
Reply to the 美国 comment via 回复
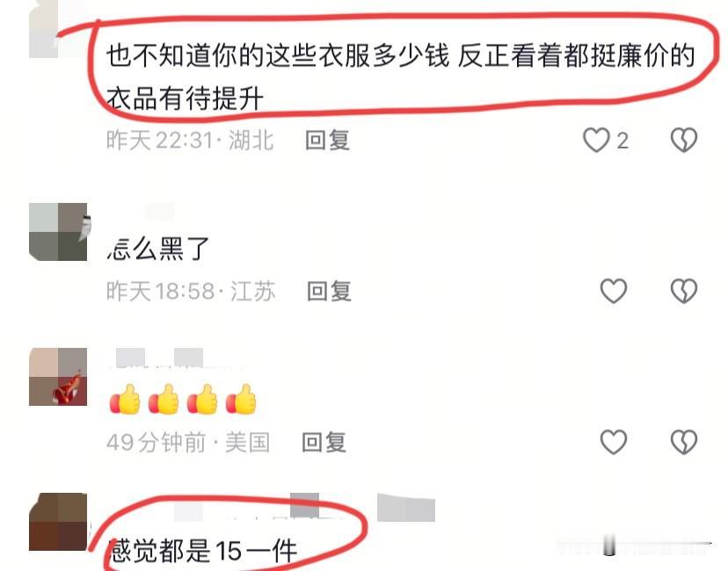tap(324, 442)
